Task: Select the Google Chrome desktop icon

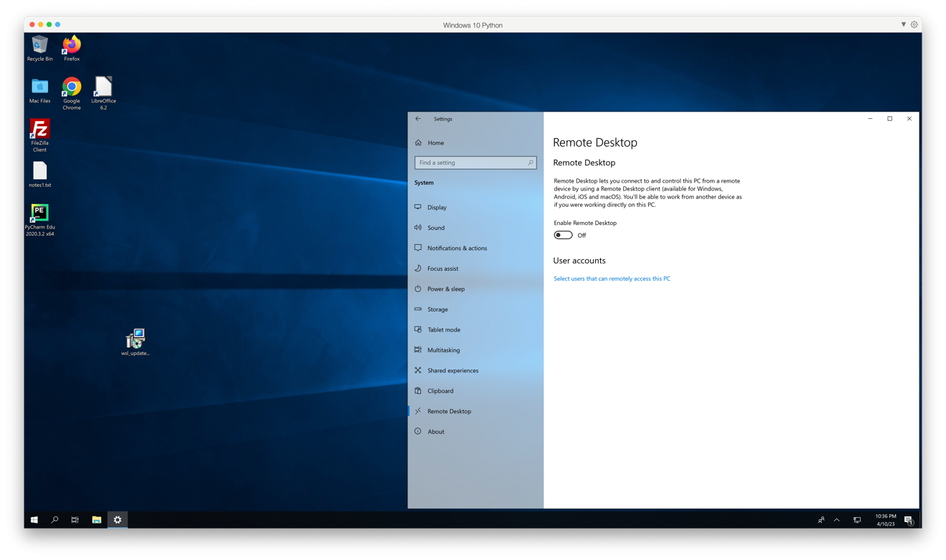Action: click(72, 93)
